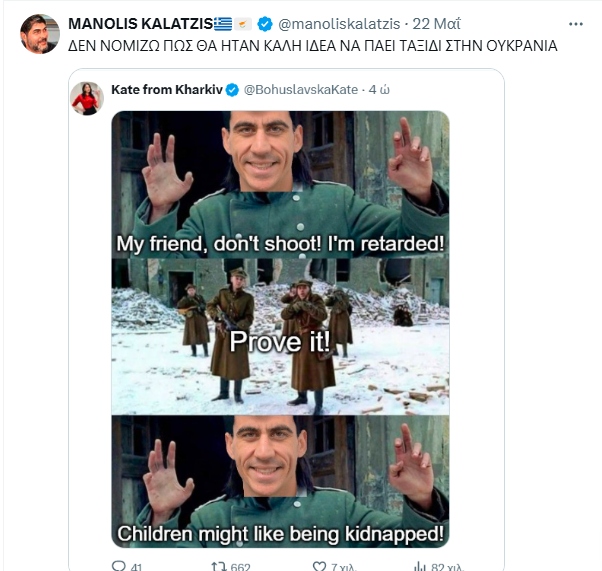
Task: Click the 4 ώ timestamp on quoted post
Action: click(379, 90)
